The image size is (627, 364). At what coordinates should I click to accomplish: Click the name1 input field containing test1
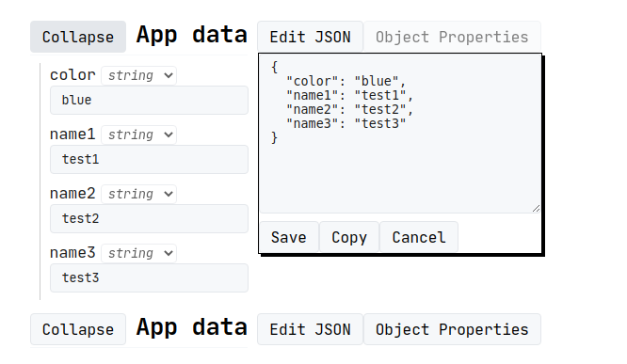click(x=149, y=159)
